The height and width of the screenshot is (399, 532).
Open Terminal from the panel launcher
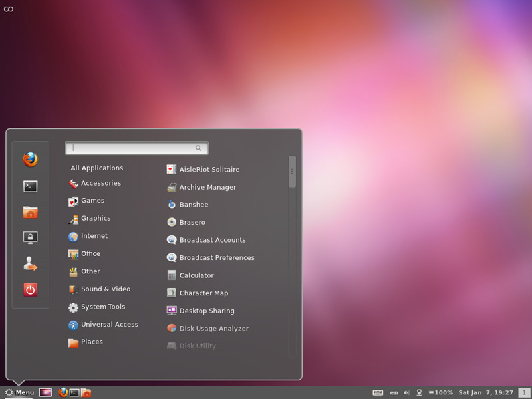click(x=74, y=393)
